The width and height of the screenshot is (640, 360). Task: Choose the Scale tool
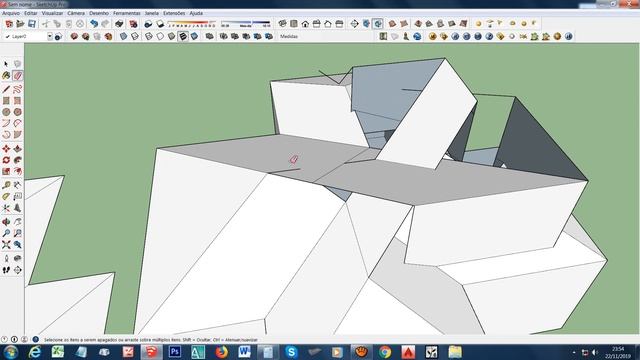click(x=6, y=171)
